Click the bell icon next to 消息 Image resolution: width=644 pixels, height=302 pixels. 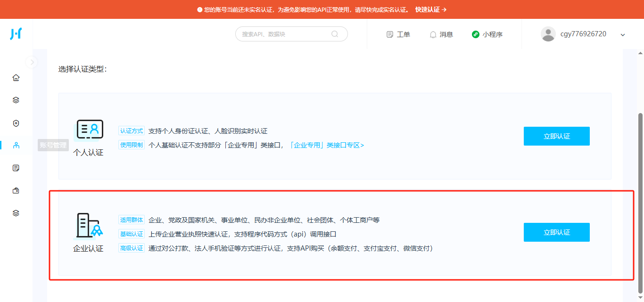433,34
